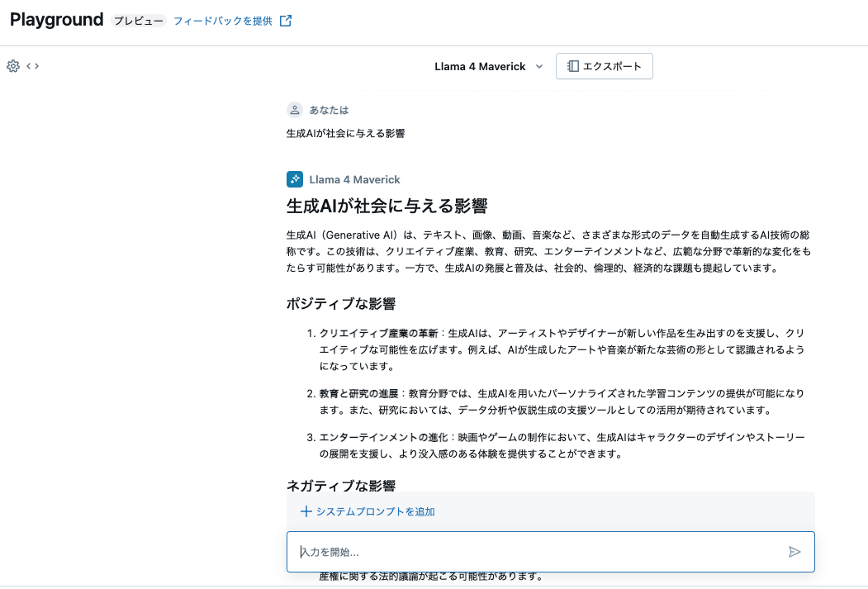
Task: Click the Playground title
Action: pyautogui.click(x=55, y=19)
